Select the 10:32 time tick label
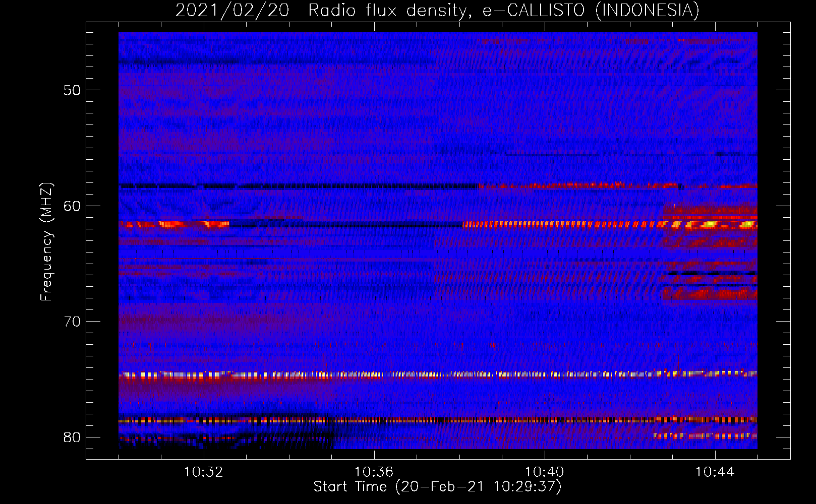Image resolution: width=816 pixels, height=504 pixels. pos(204,472)
